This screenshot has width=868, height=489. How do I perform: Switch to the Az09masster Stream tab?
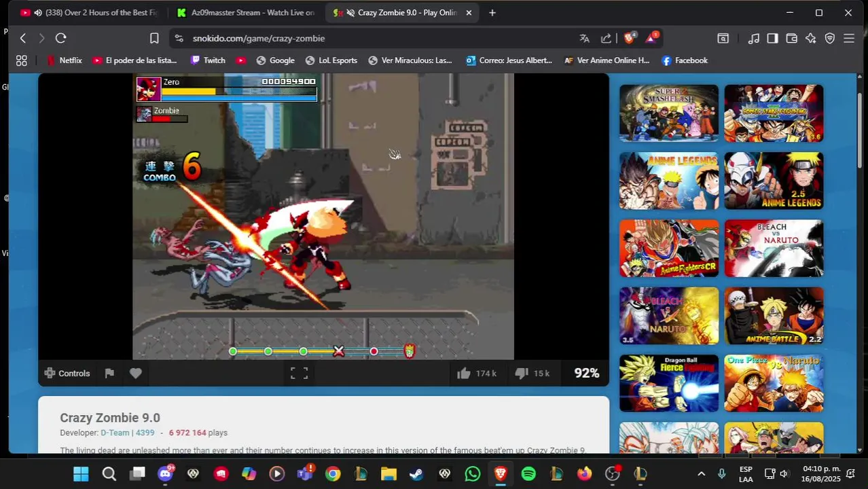246,12
